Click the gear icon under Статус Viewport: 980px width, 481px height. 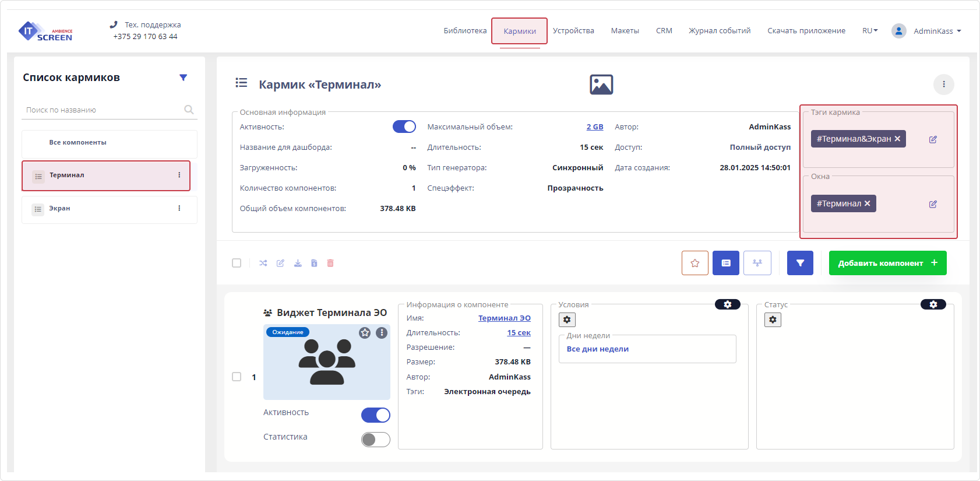[773, 320]
